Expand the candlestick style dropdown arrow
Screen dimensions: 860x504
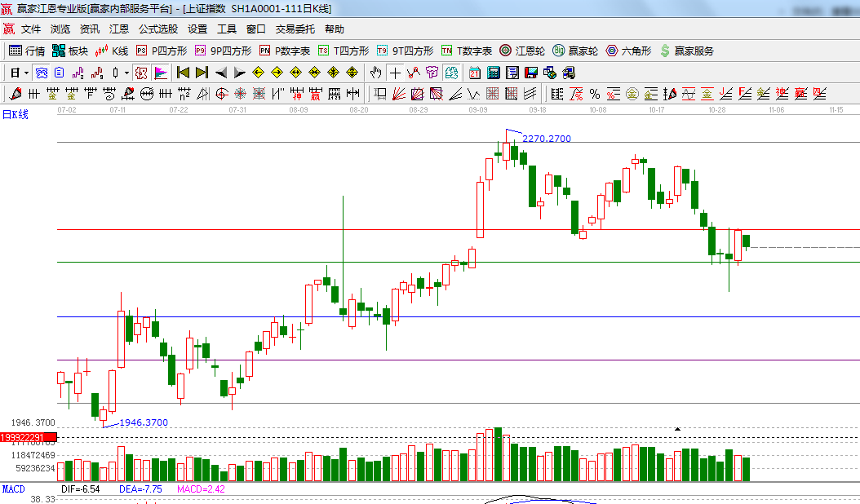tap(126, 73)
